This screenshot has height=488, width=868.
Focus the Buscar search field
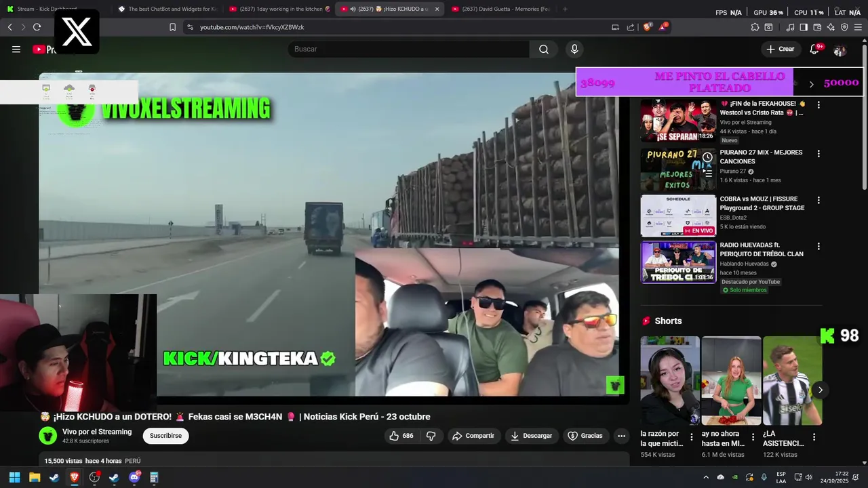(409, 49)
